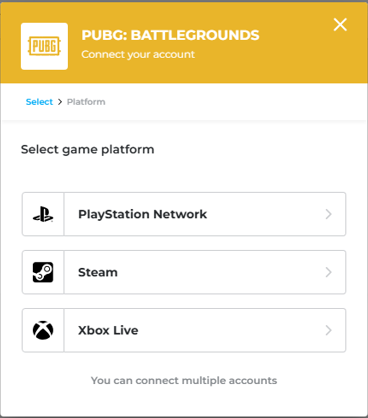This screenshot has height=418, width=368.
Task: Open Xbox Live via its right chevron
Action: (329, 330)
